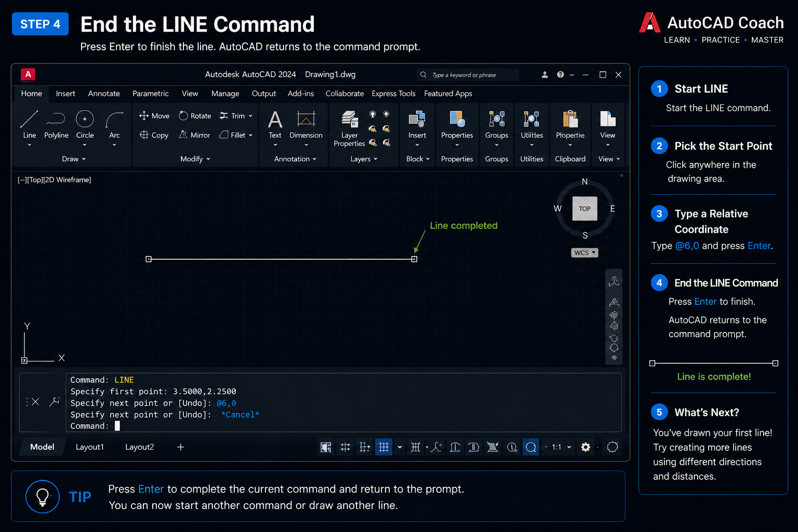Expand the Draw panel dropdown
The image size is (798, 532).
(x=74, y=159)
